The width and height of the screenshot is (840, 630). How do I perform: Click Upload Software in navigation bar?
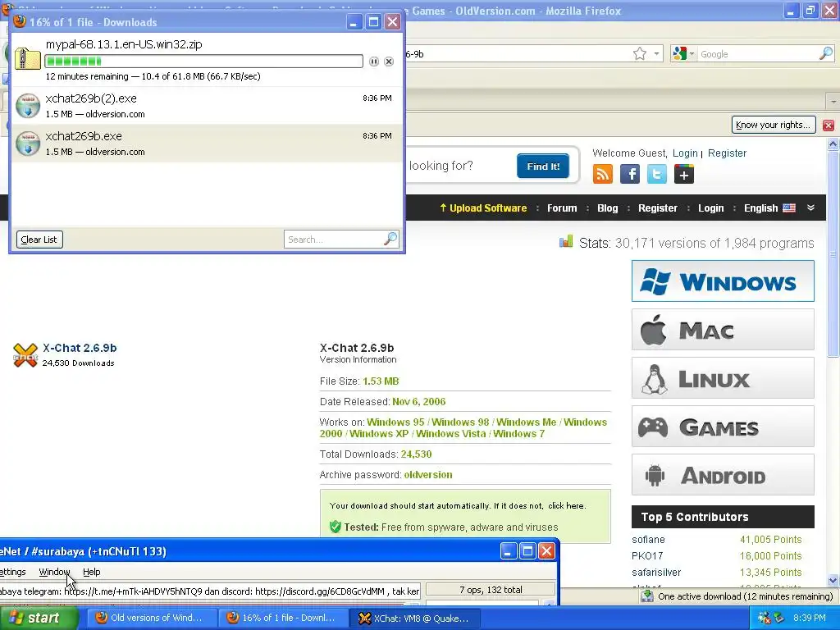483,208
